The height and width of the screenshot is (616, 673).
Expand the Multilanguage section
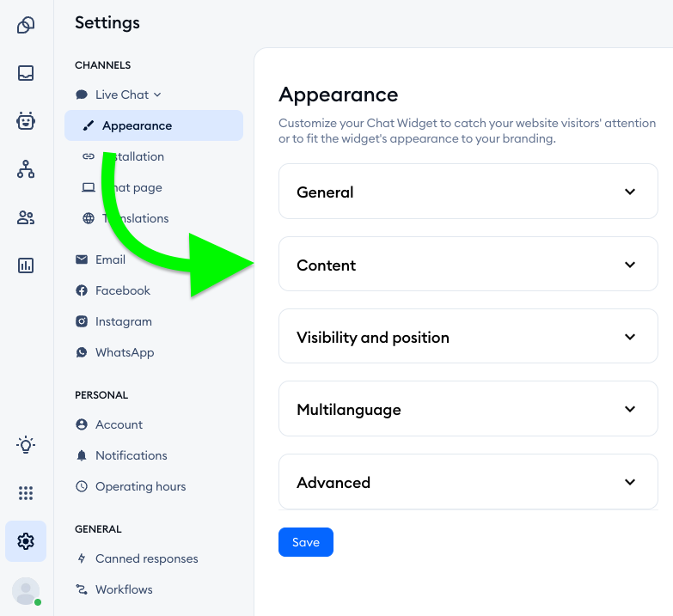(x=468, y=410)
